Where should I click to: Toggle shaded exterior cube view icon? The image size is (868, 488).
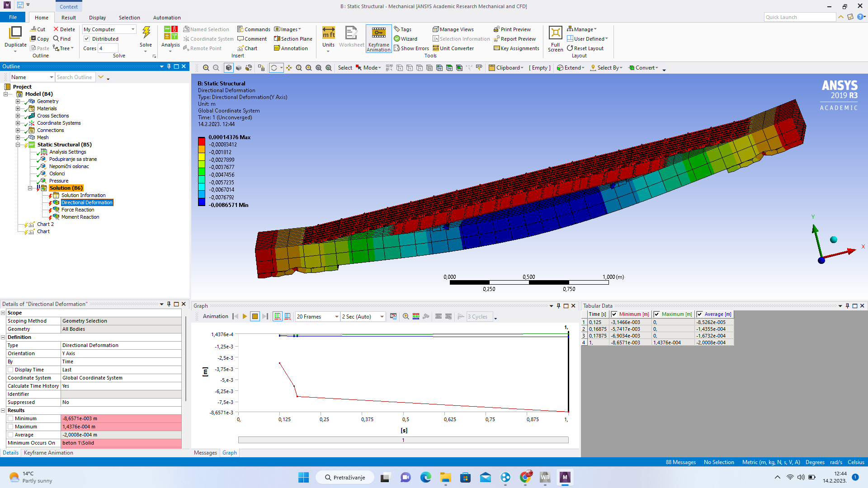click(229, 68)
